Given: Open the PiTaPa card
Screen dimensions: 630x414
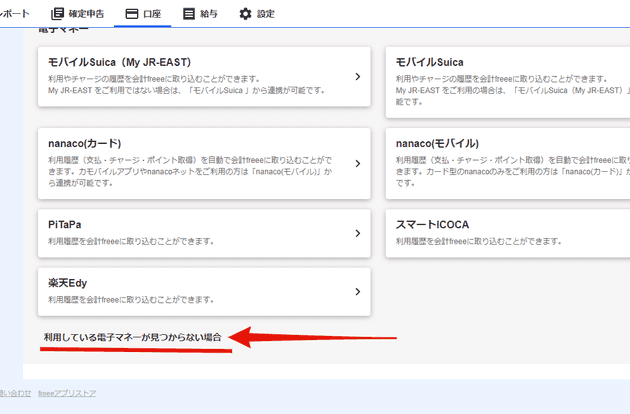Looking at the screenshot, I should (204, 234).
